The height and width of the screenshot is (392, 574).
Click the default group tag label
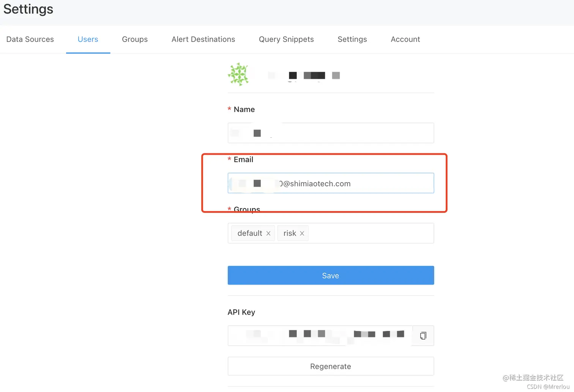(250, 233)
